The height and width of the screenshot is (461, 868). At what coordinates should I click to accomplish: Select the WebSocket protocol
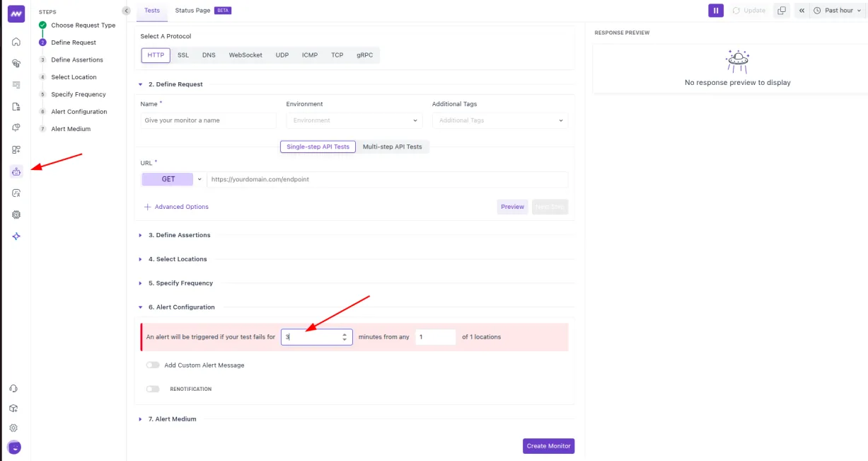click(245, 55)
